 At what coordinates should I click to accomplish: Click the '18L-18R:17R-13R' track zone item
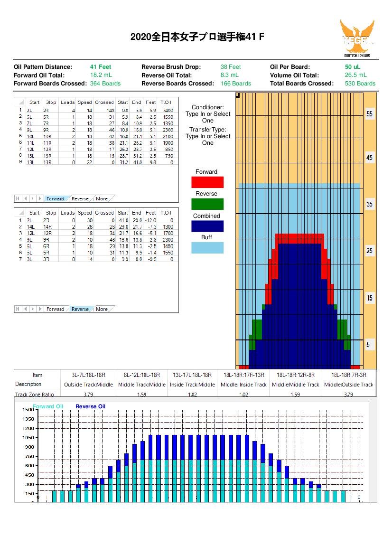click(244, 375)
